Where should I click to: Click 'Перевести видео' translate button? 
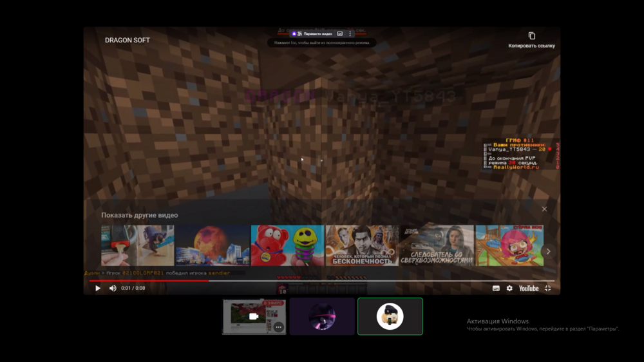click(318, 33)
